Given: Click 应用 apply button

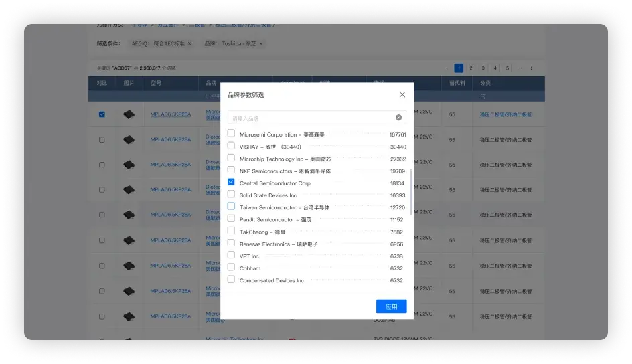Looking at the screenshot, I should 391,306.
